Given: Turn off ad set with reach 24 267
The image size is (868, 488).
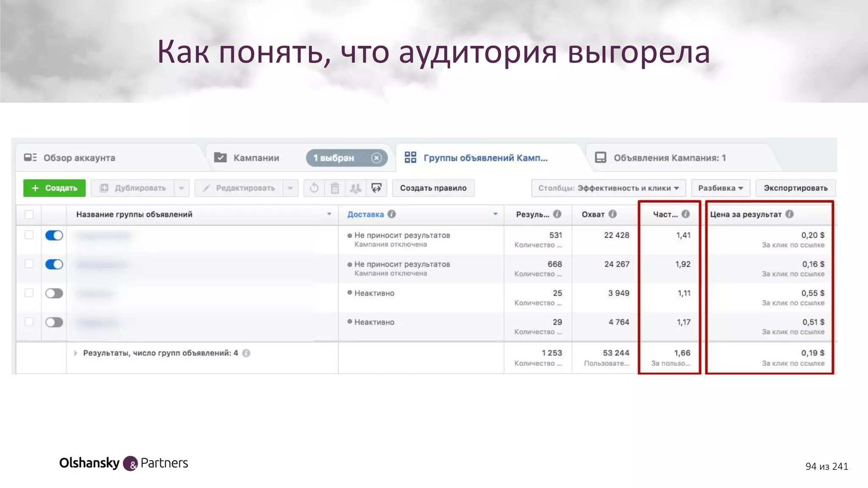Looking at the screenshot, I should 54,264.
